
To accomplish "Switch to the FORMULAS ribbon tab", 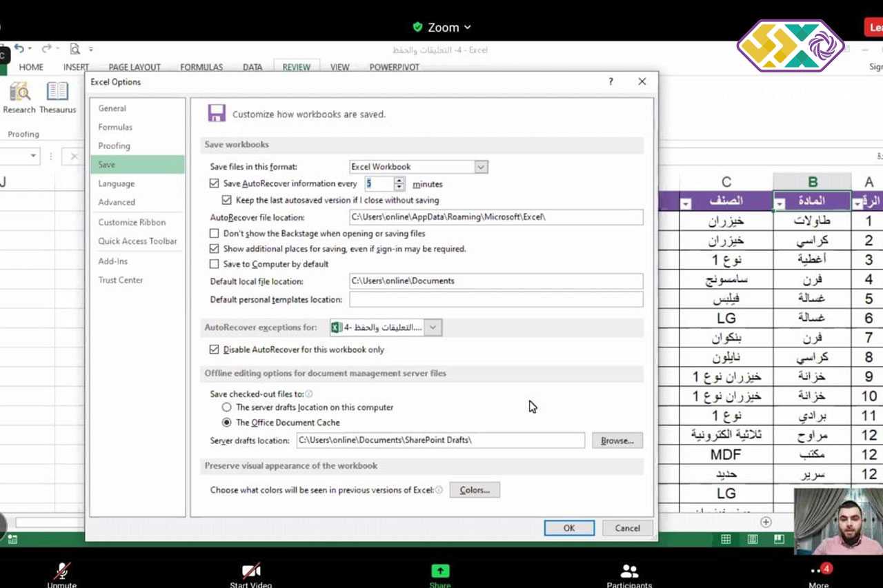I will click(201, 67).
